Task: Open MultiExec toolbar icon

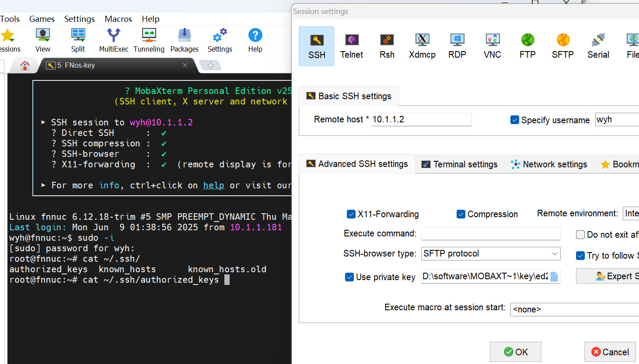Action: tap(114, 40)
